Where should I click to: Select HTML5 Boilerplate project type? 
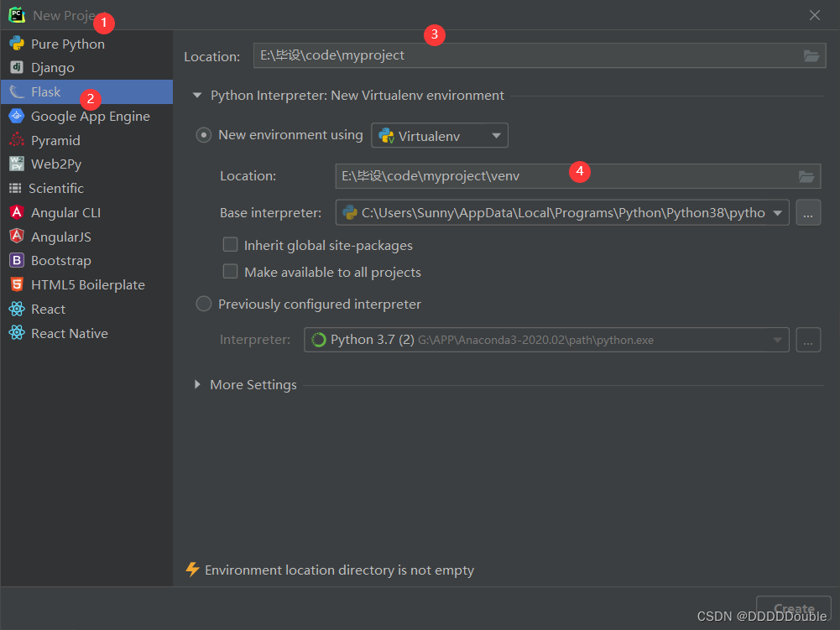[x=86, y=284]
